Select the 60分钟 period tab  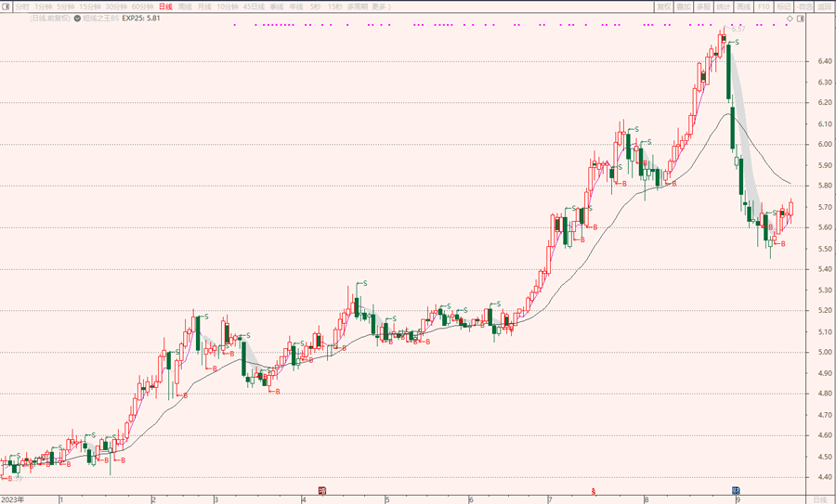(x=141, y=6)
